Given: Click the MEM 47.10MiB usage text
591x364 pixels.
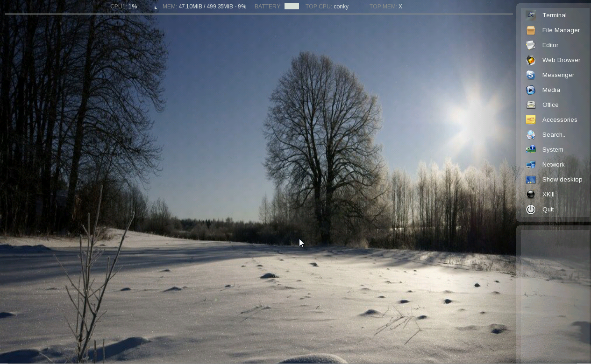Looking at the screenshot, I should pyautogui.click(x=204, y=7).
